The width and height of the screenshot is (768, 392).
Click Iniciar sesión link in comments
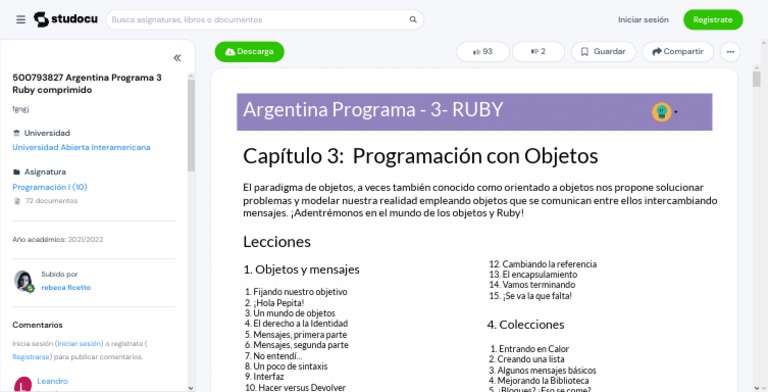(x=79, y=343)
